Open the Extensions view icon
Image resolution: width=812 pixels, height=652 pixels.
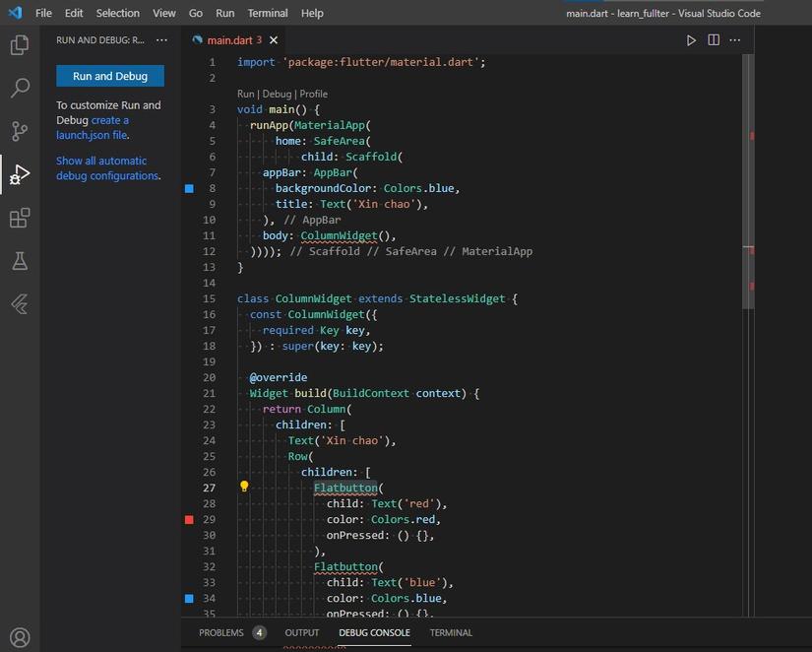click(x=20, y=218)
